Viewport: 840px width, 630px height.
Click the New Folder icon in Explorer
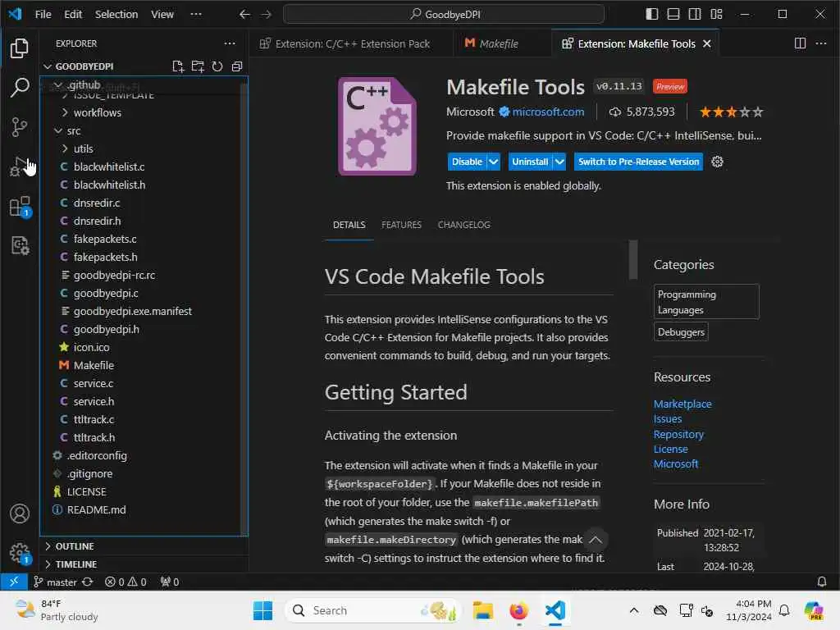point(198,66)
